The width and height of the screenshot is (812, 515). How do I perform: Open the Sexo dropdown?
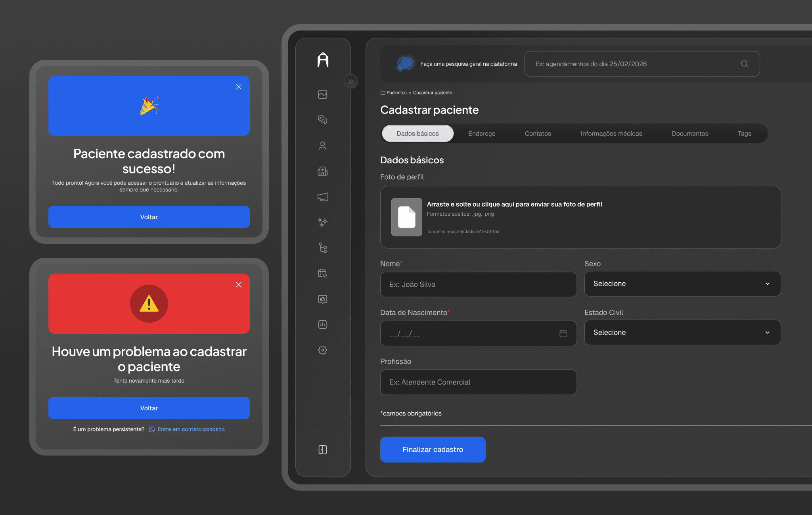682,284
